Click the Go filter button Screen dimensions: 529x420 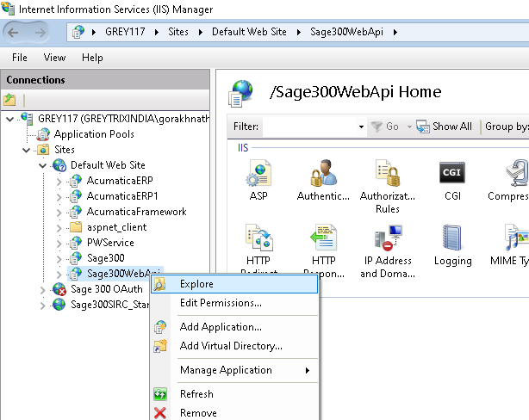(385, 127)
